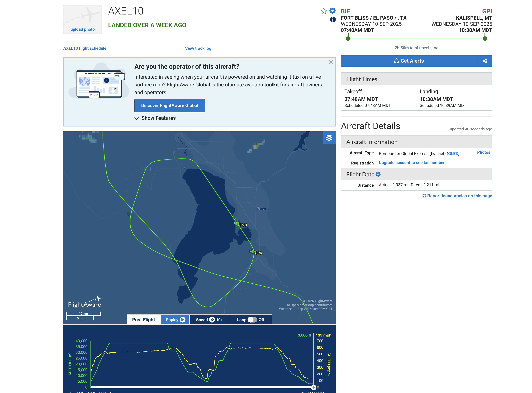
Task: Open AXEL10 flight schedule link
Action: (85, 48)
